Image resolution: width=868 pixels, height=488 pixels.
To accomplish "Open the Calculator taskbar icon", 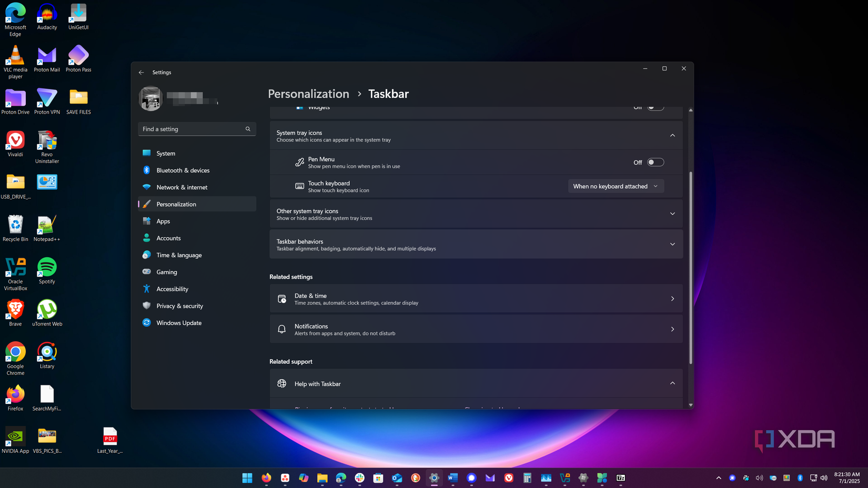I will 527,477.
